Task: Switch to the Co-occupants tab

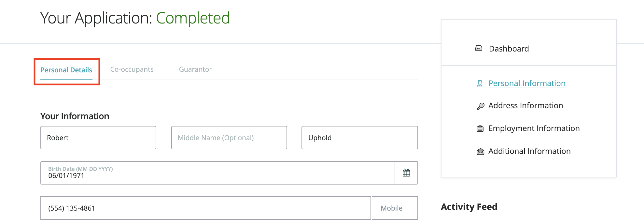Action: click(x=132, y=69)
